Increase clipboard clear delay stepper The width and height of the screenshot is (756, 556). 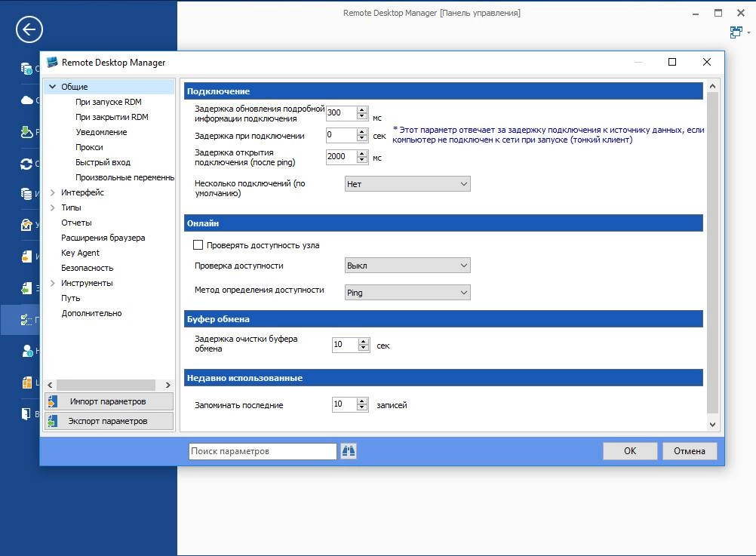[363, 342]
